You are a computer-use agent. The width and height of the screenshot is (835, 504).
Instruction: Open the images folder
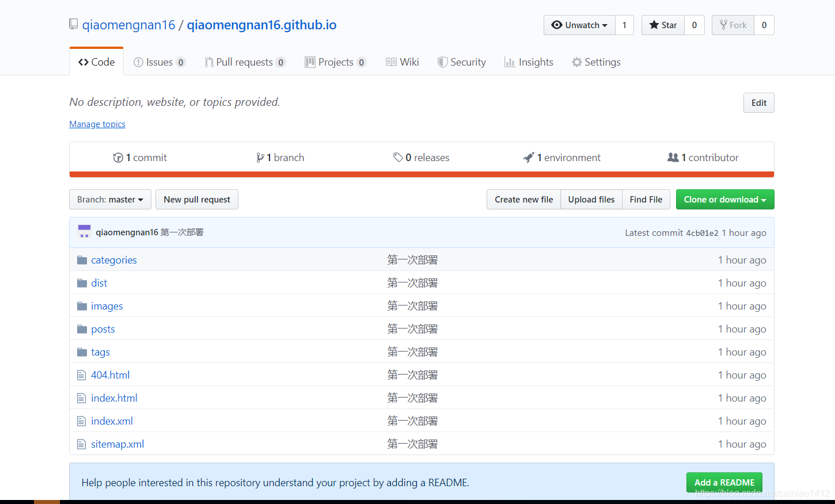tap(107, 306)
